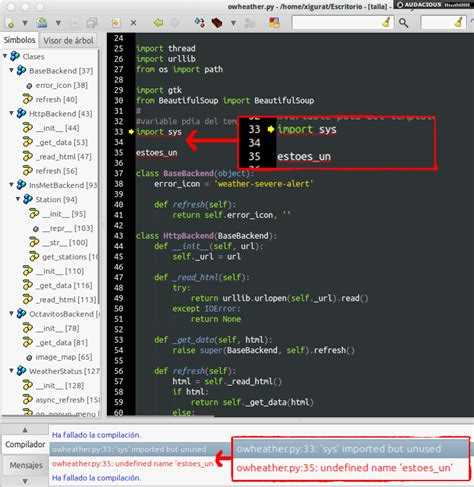Click the up arrow above Compilador tab
Viewport: 474px width, 487px height.
point(25,430)
